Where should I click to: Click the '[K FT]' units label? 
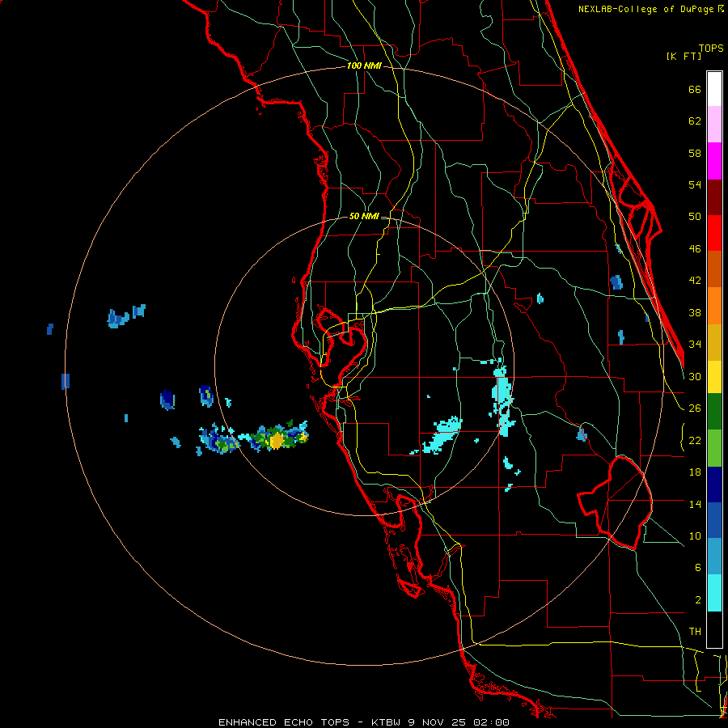[684, 56]
